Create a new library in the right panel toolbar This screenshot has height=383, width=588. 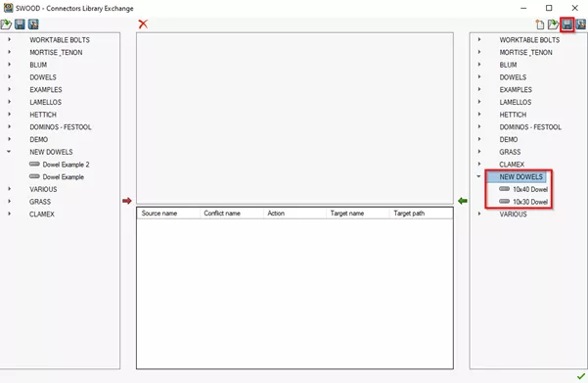[540, 24]
